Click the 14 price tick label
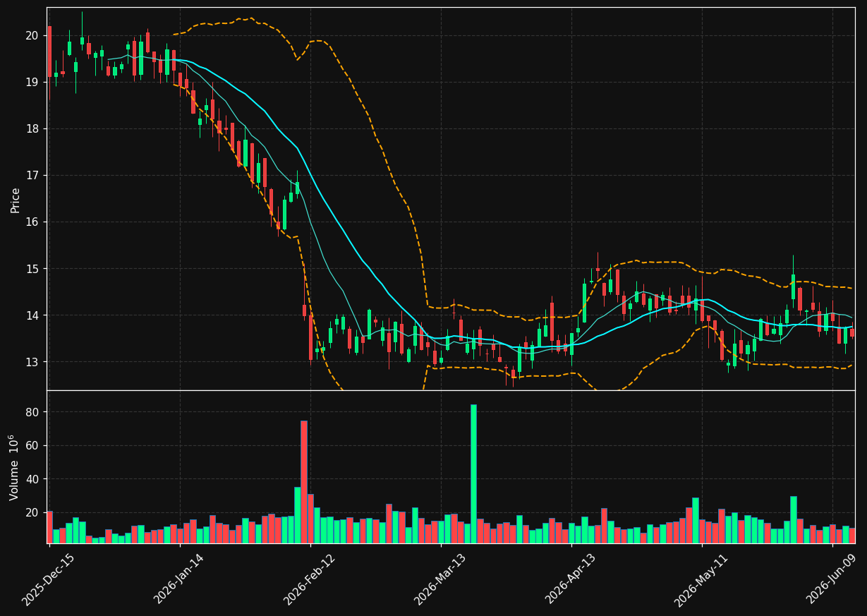Image resolution: width=867 pixels, height=616 pixels. point(33,315)
